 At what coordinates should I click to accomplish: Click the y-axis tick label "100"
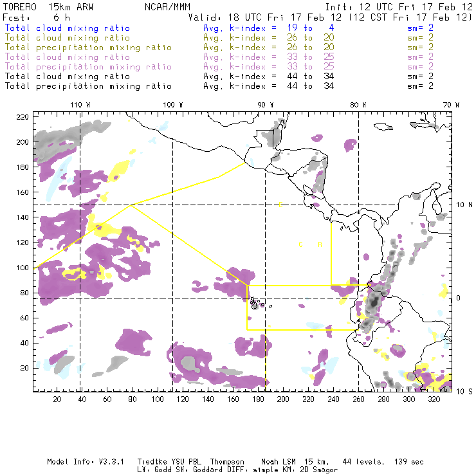[x=23, y=268]
